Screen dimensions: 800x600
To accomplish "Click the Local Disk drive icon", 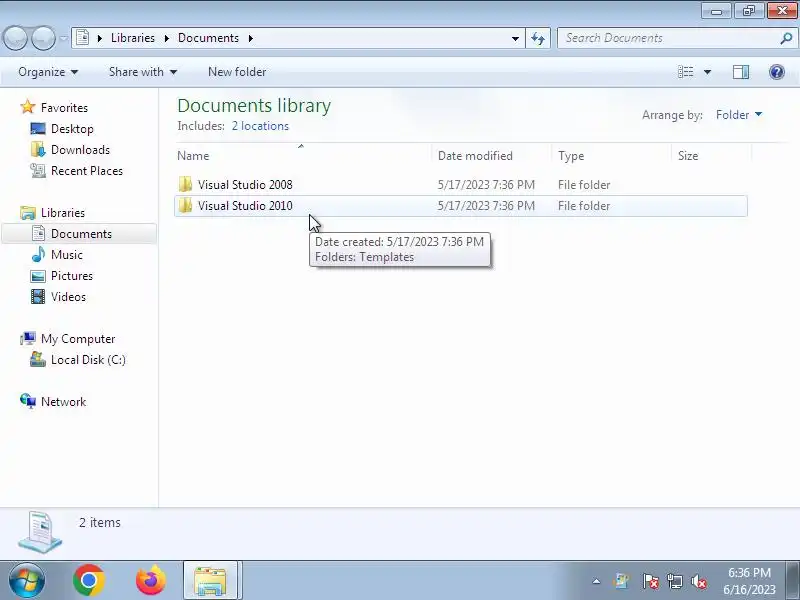I will click(38, 359).
